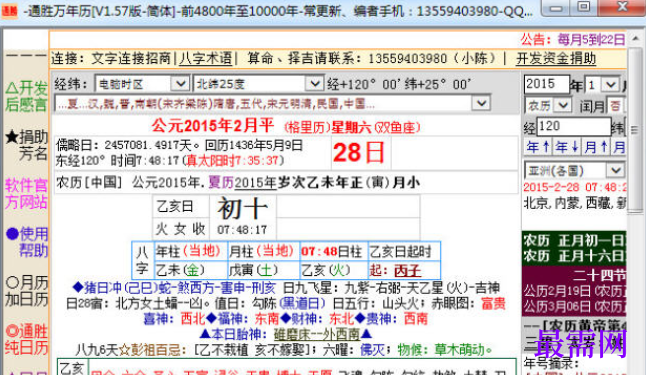Click the longitude field showing 120
The image size is (646, 375).
coord(573,127)
